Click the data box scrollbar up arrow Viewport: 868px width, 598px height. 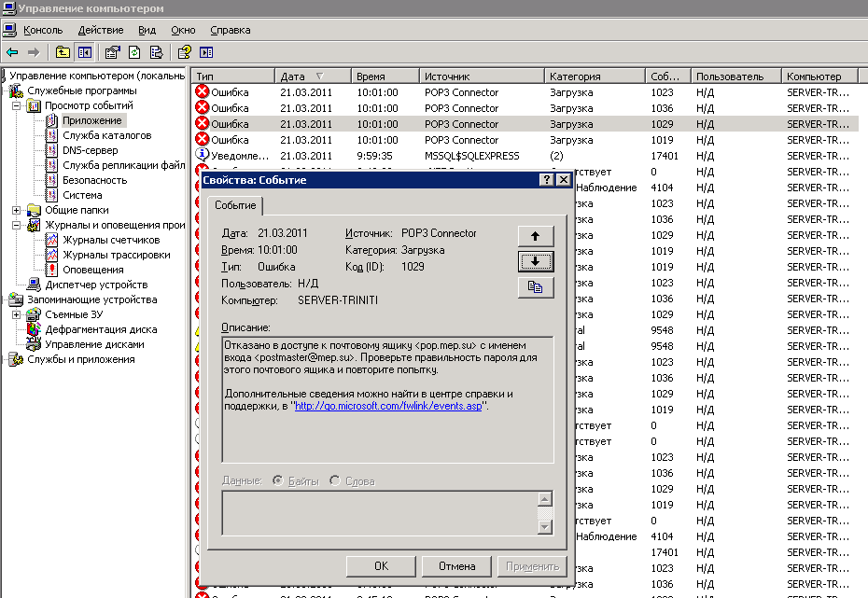[x=545, y=499]
